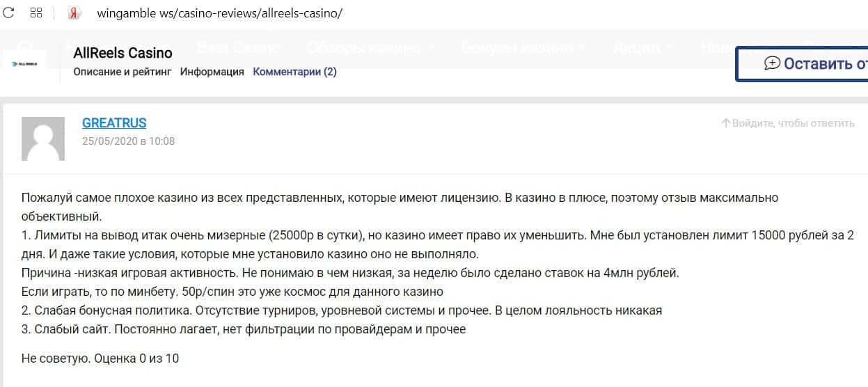Switch to Описание и рейтинг tab
The height and width of the screenshot is (387, 868).
tap(123, 71)
